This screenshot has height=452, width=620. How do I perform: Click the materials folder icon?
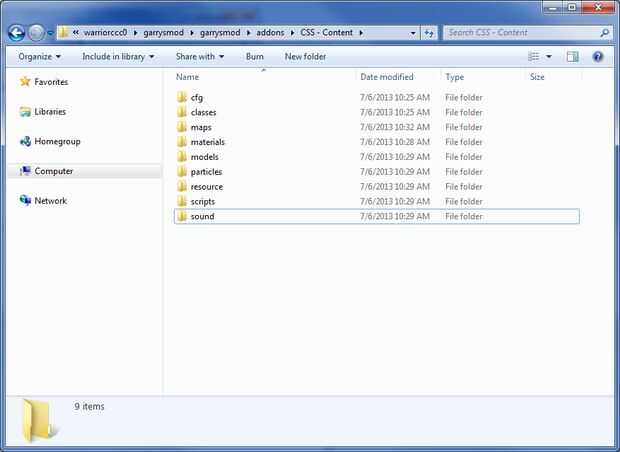(x=181, y=142)
